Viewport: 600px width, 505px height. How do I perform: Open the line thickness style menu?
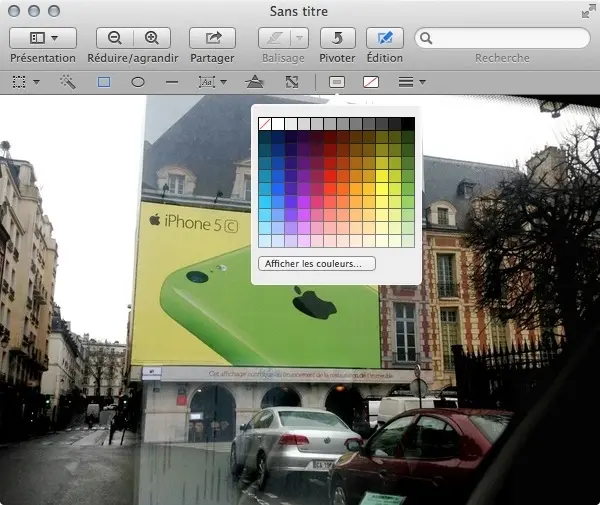[x=412, y=82]
